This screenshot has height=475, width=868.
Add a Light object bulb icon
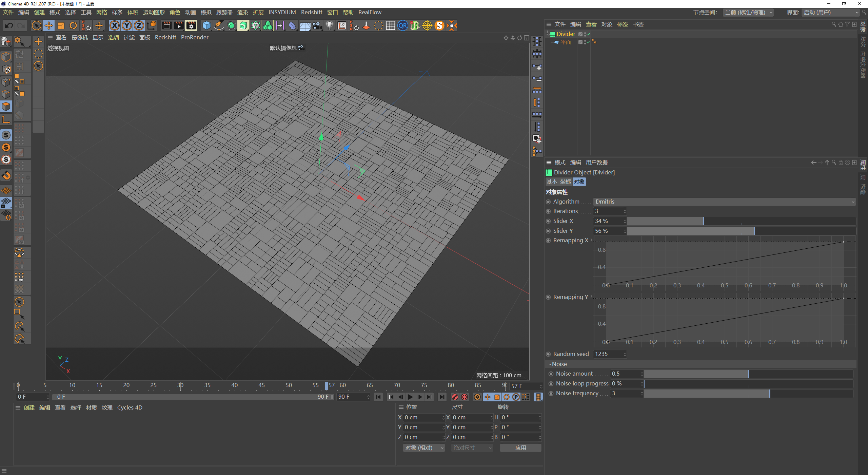[x=329, y=25]
